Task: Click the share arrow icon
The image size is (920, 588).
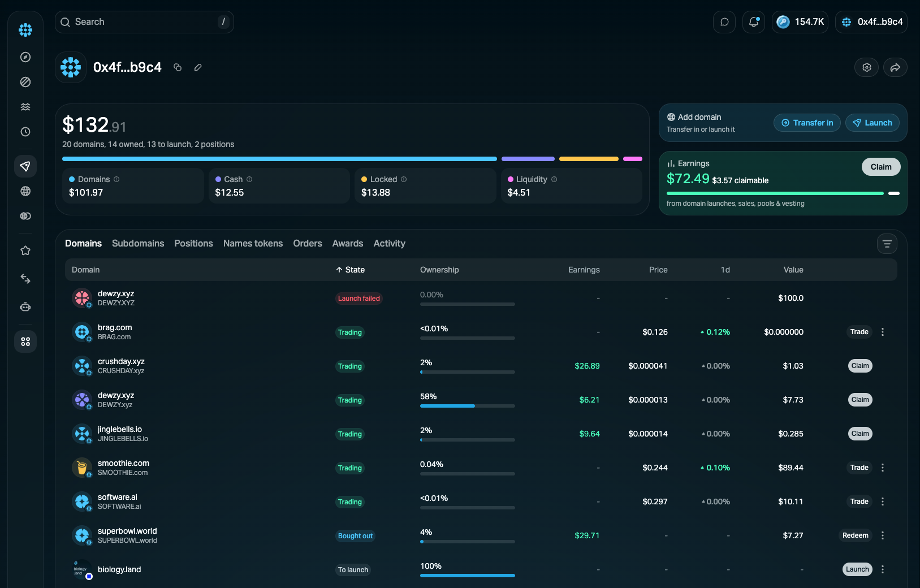Action: coord(895,67)
